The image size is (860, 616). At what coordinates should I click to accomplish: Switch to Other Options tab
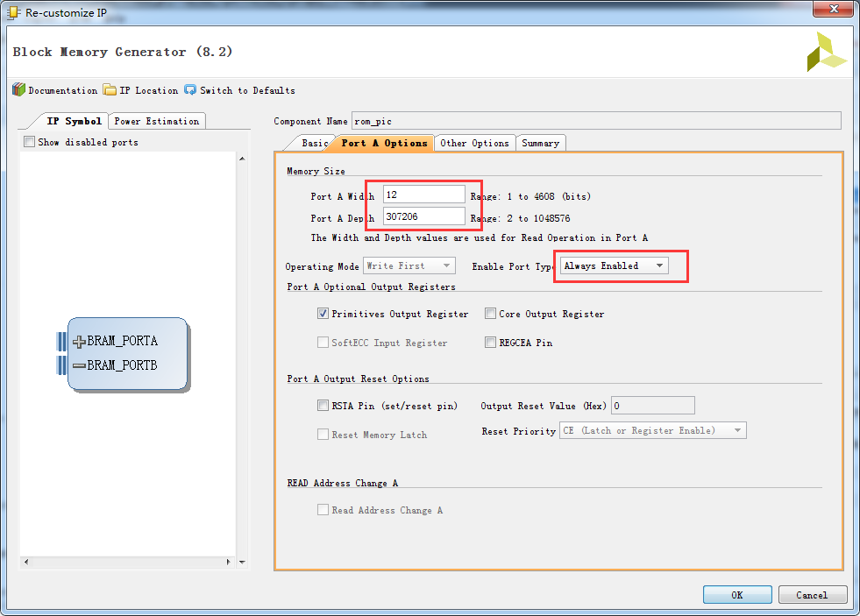point(474,143)
